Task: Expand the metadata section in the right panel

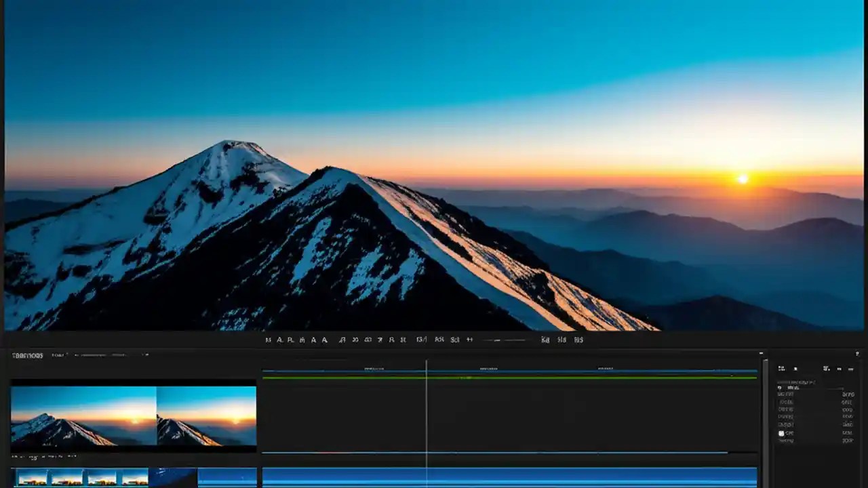Action: (780, 388)
